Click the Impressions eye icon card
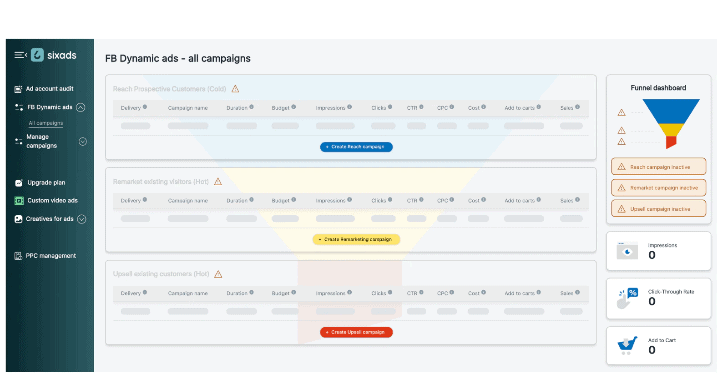Viewport: 723px width, 390px height. tap(627, 251)
